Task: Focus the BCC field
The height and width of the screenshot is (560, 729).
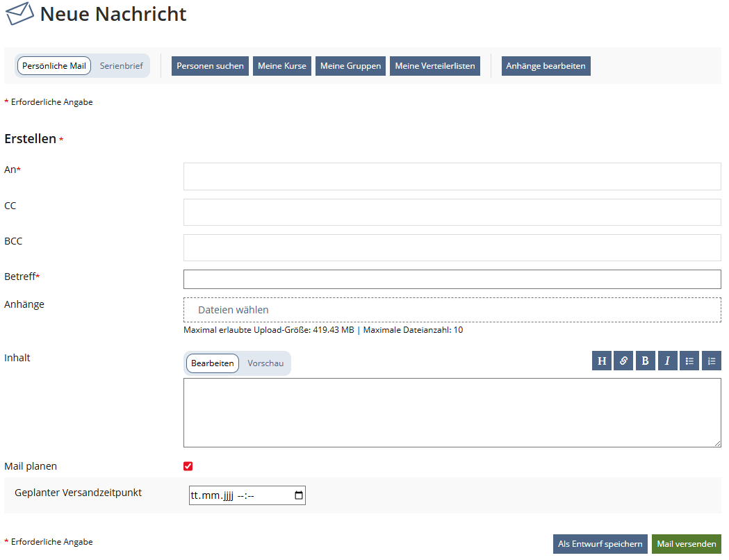Action: point(452,248)
